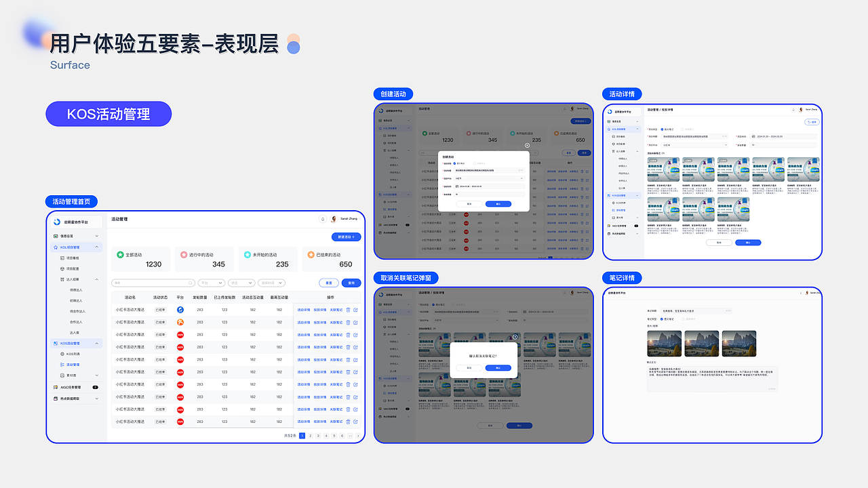Select the second note type radio option
Screen dimensions: 868x488
475,163
